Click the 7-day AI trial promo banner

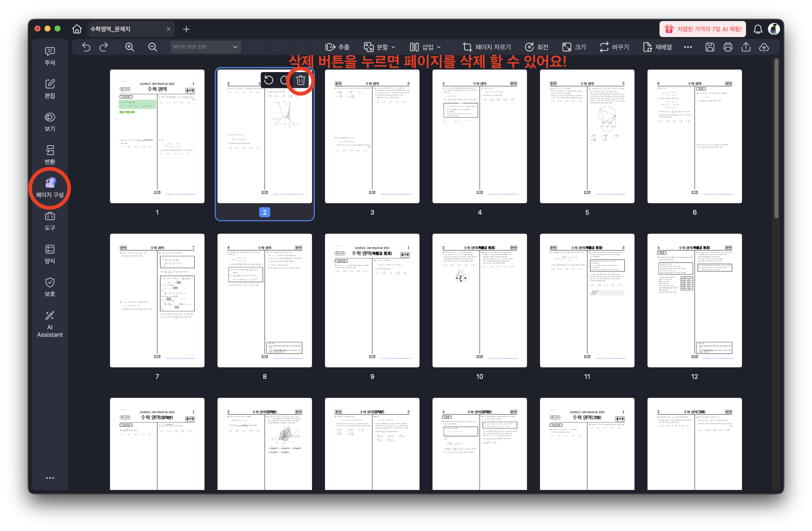[x=702, y=29]
